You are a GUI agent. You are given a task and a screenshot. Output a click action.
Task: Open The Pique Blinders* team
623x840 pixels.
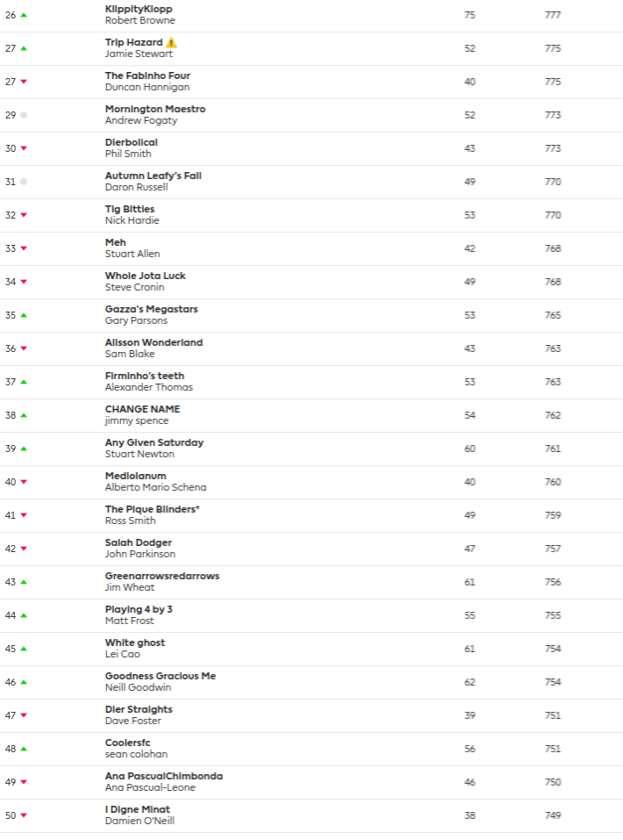153,509
